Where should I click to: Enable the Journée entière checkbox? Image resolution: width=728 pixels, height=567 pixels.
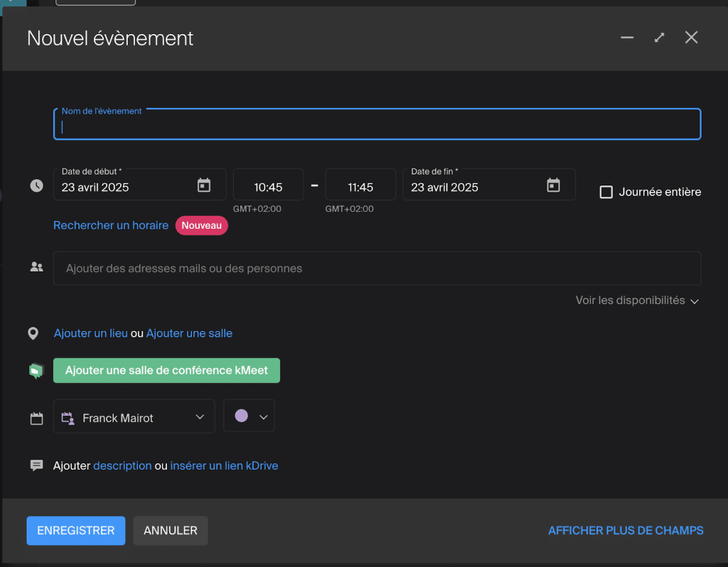click(606, 192)
